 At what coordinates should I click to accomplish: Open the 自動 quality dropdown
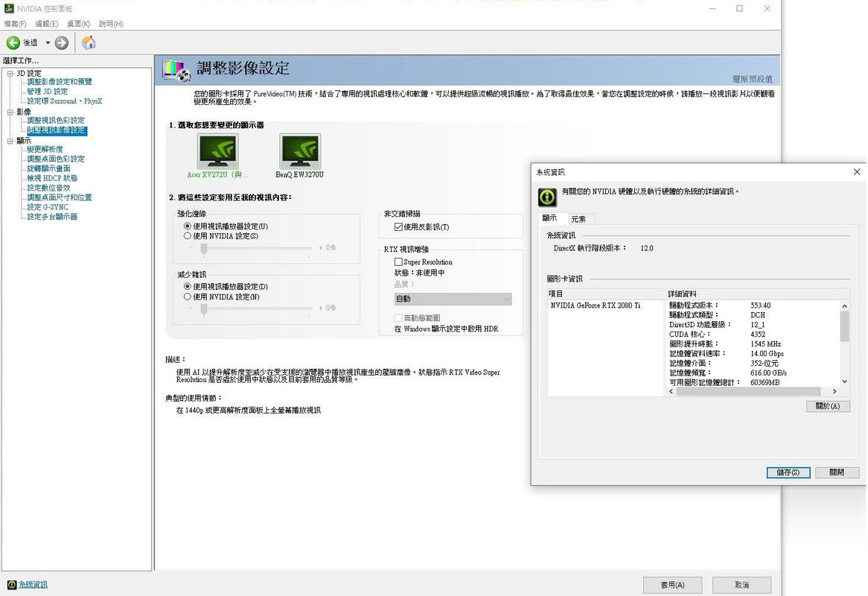453,299
